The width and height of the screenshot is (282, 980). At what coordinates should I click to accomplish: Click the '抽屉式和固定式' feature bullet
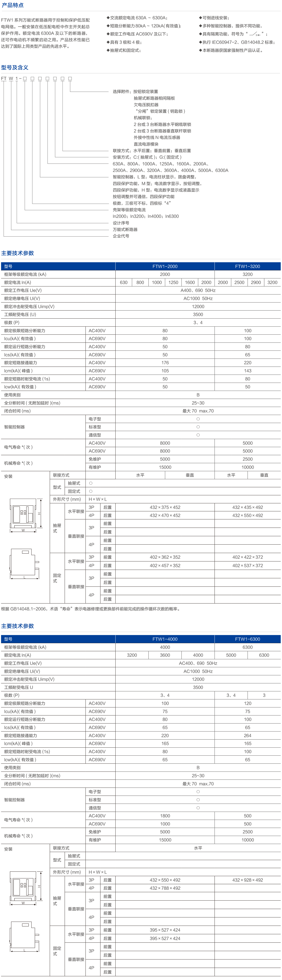(x=124, y=50)
